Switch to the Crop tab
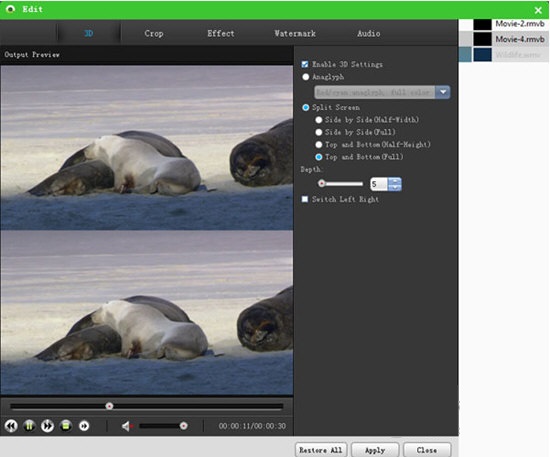This screenshot has width=550, height=457. 154,34
